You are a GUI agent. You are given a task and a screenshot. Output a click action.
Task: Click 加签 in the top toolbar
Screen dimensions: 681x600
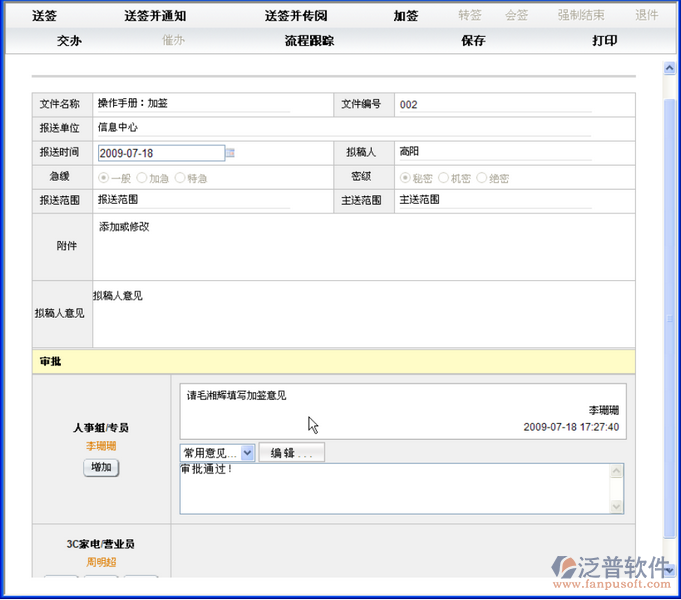point(406,16)
